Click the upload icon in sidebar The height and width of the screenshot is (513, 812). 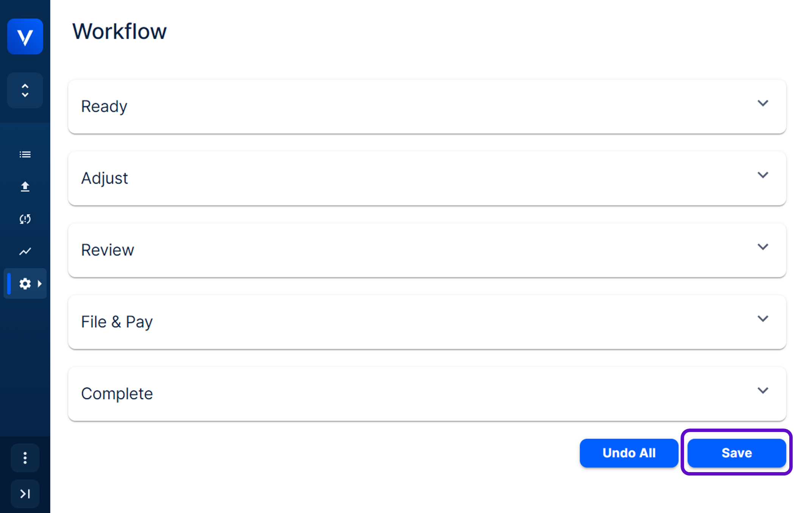click(x=25, y=187)
